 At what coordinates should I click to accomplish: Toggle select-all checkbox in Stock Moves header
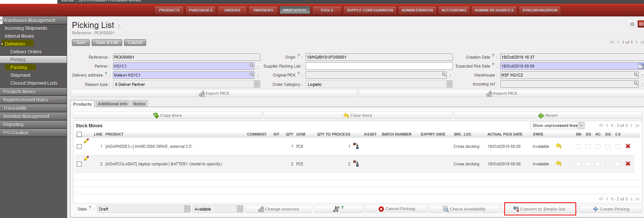click(x=79, y=134)
